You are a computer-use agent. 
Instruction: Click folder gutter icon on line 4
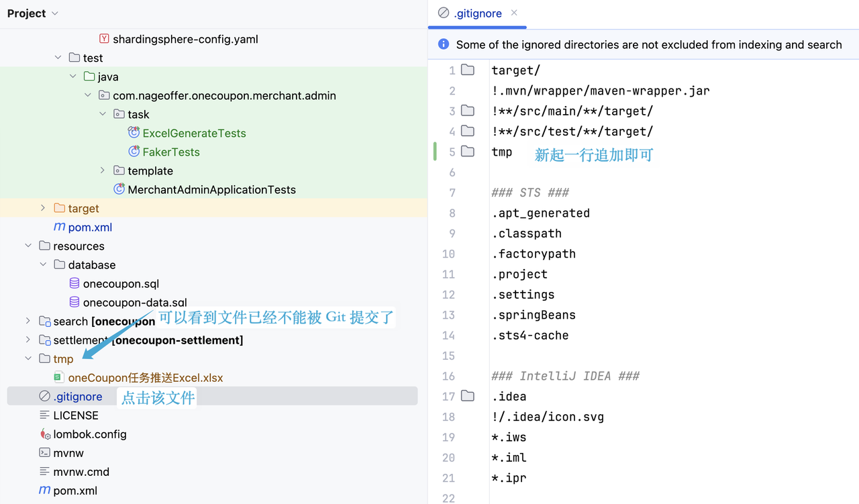tap(468, 131)
